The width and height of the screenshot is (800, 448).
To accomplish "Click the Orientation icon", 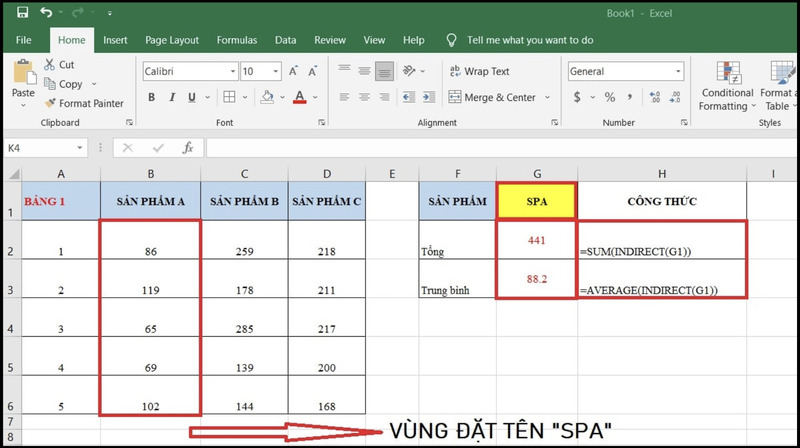I will tap(409, 70).
